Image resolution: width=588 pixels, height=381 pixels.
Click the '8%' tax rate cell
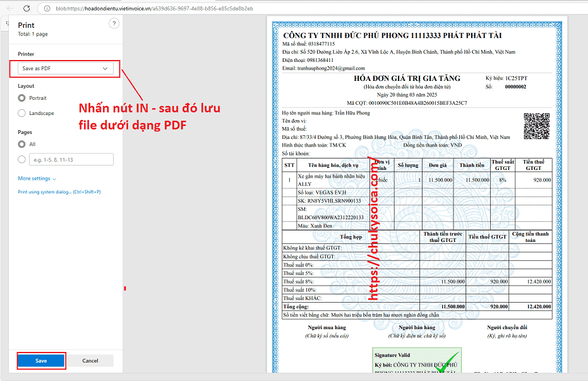click(x=503, y=180)
